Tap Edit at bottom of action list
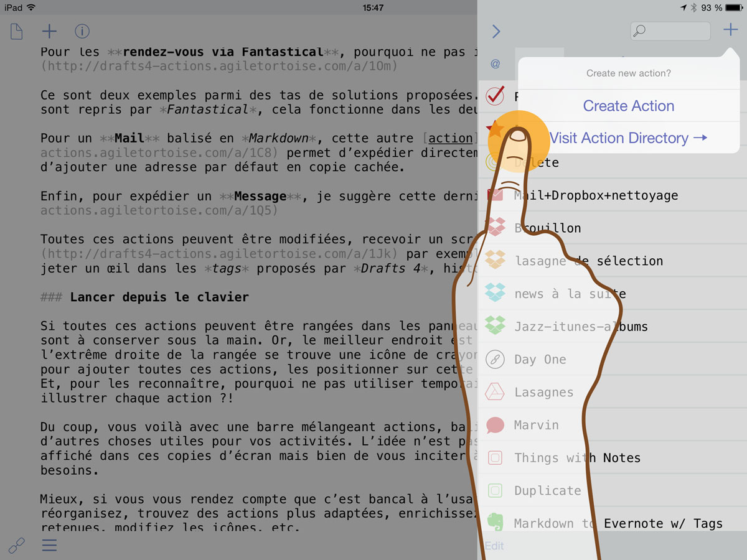Image resolution: width=747 pixels, height=560 pixels. [494, 546]
